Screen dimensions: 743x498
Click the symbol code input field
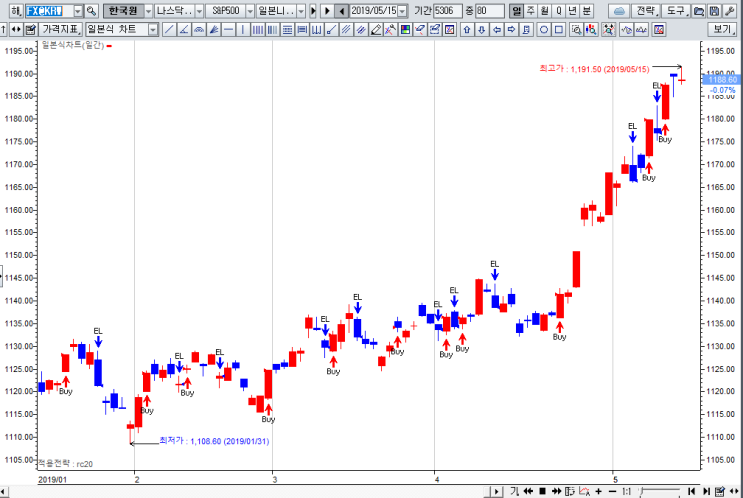pyautogui.click(x=49, y=11)
